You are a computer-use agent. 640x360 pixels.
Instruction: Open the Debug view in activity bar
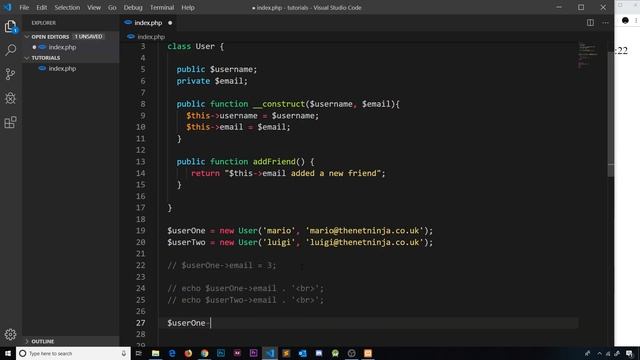pyautogui.click(x=10, y=98)
